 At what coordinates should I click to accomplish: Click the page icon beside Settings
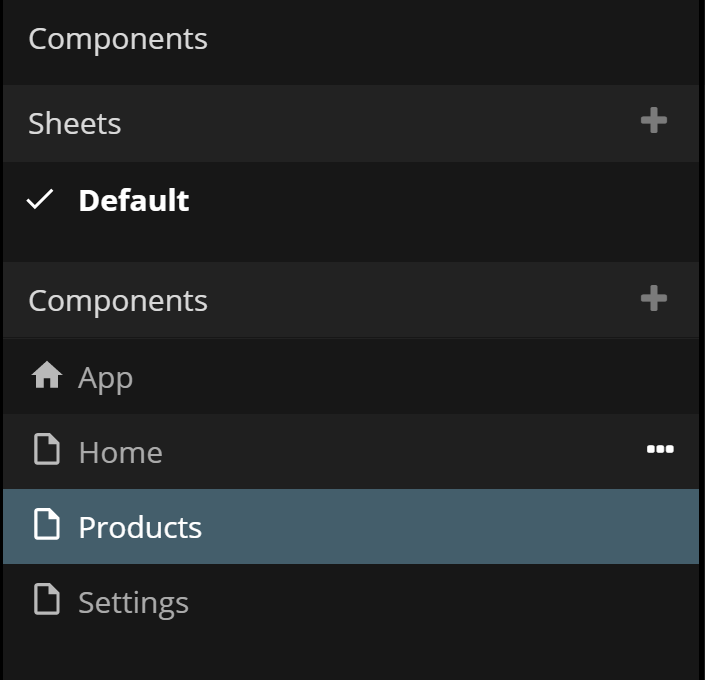coord(47,601)
